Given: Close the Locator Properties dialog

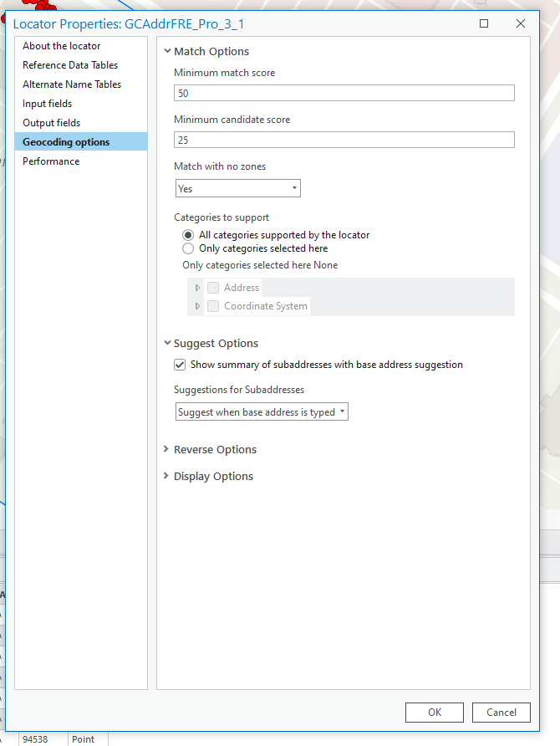Looking at the screenshot, I should coord(521,23).
